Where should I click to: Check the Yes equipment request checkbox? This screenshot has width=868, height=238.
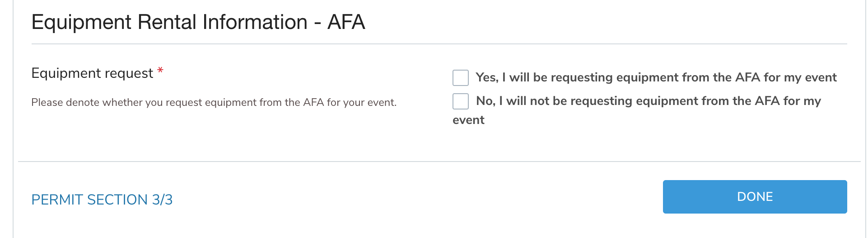(461, 78)
